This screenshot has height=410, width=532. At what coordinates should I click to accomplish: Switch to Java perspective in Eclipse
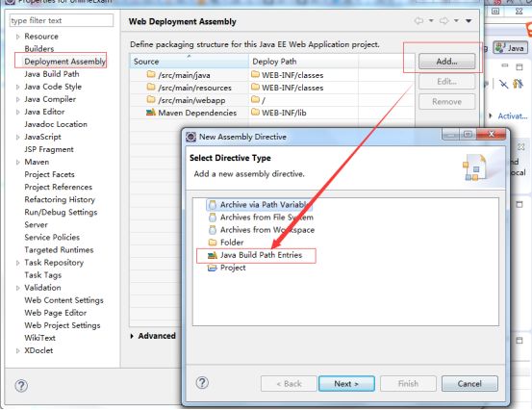click(x=510, y=48)
